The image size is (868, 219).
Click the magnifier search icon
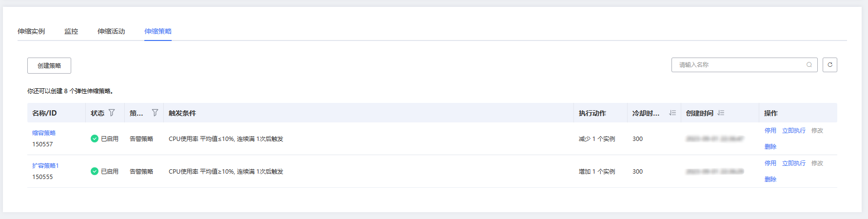pyautogui.click(x=809, y=65)
